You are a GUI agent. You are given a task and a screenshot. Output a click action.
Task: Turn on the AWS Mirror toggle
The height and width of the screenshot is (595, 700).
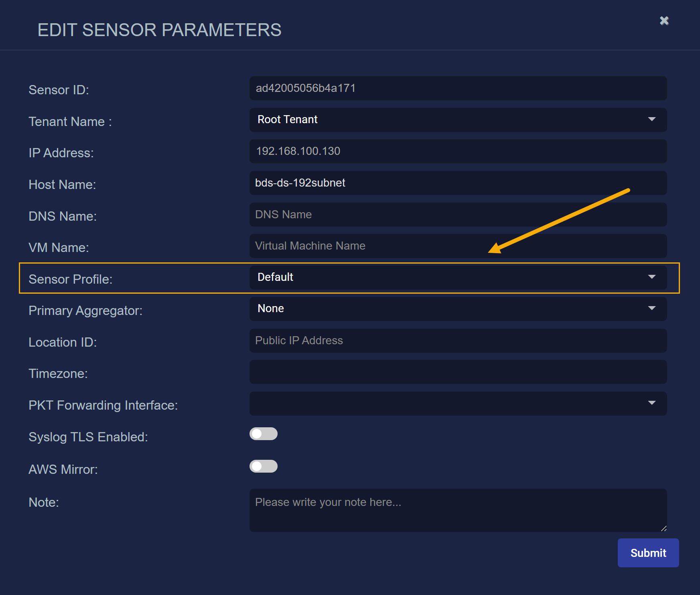(x=264, y=466)
